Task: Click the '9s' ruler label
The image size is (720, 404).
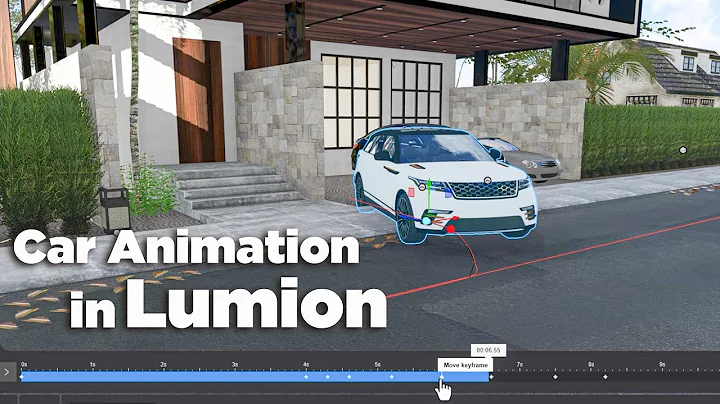Action: (662, 364)
